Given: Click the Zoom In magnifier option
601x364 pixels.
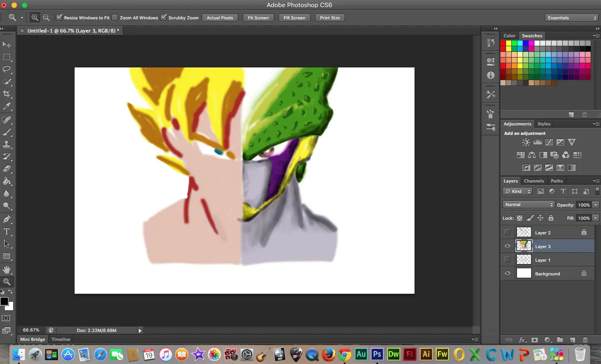Looking at the screenshot, I should coord(35,17).
